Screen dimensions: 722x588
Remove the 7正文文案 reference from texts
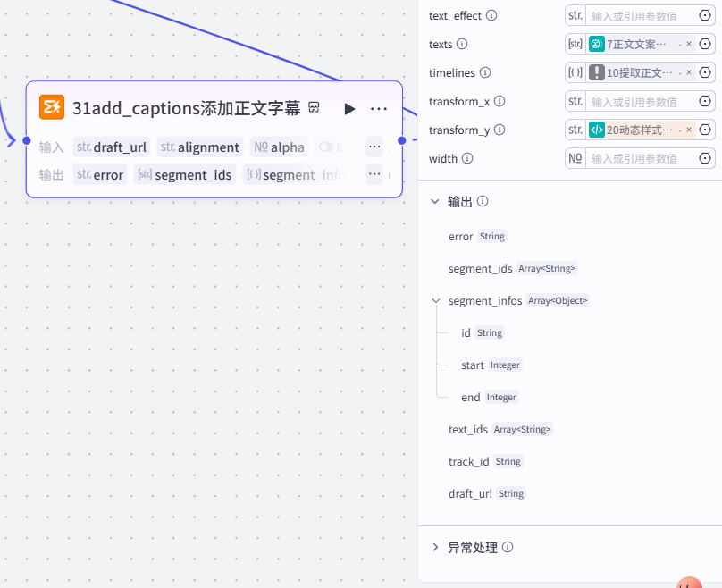pyautogui.click(x=689, y=44)
